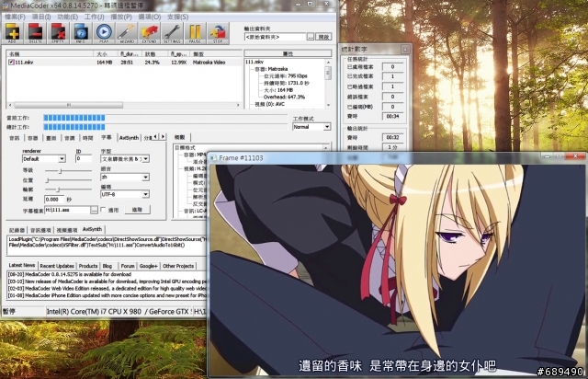Click 開啟 button next to output folder
Viewport: 588px width, 379px height.
pyautogui.click(x=323, y=37)
